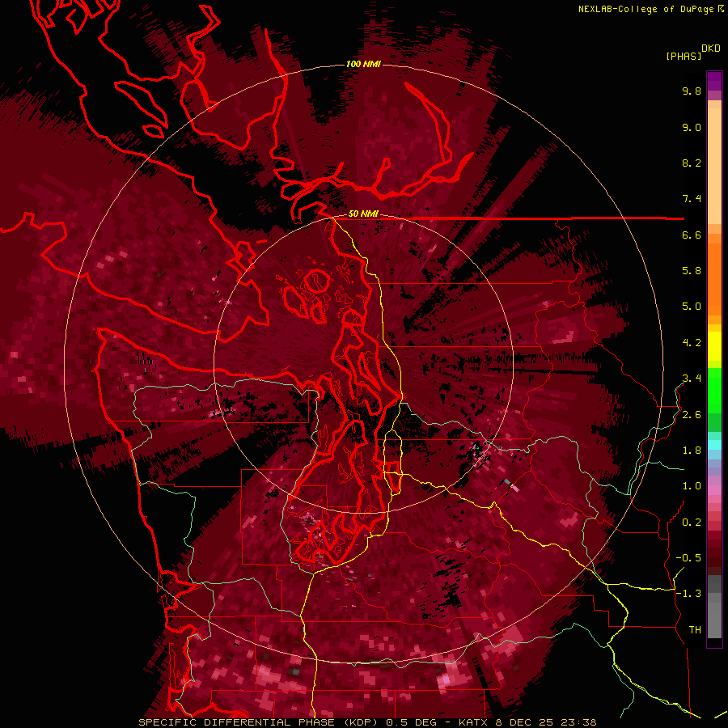
Task: Click the 5.8 value on the scale
Action: point(692,271)
